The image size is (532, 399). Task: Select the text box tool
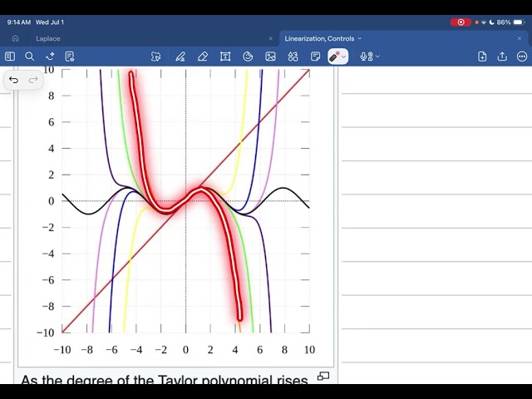[x=225, y=57]
